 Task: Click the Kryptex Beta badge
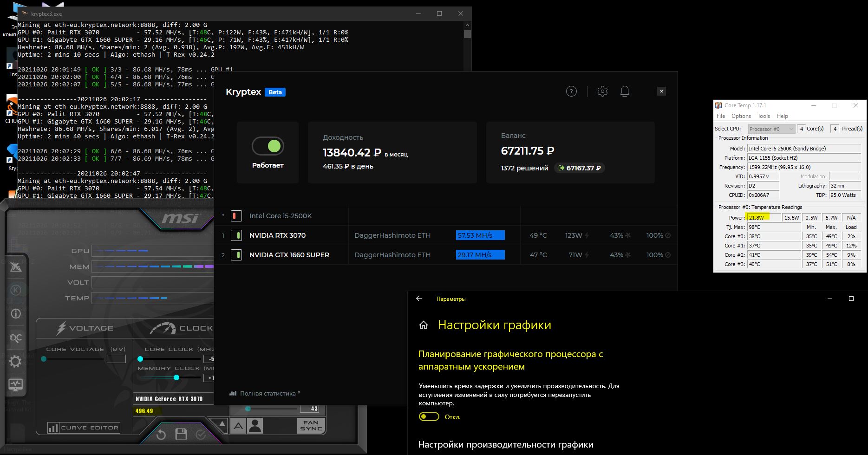275,92
